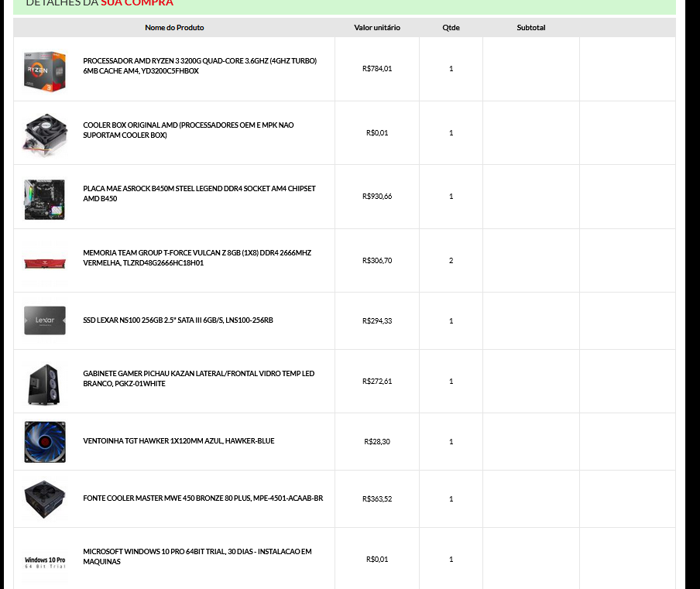700x589 pixels.
Task: Select the Memoria Team Group T-Force Vulcan Z name
Action: (197, 258)
